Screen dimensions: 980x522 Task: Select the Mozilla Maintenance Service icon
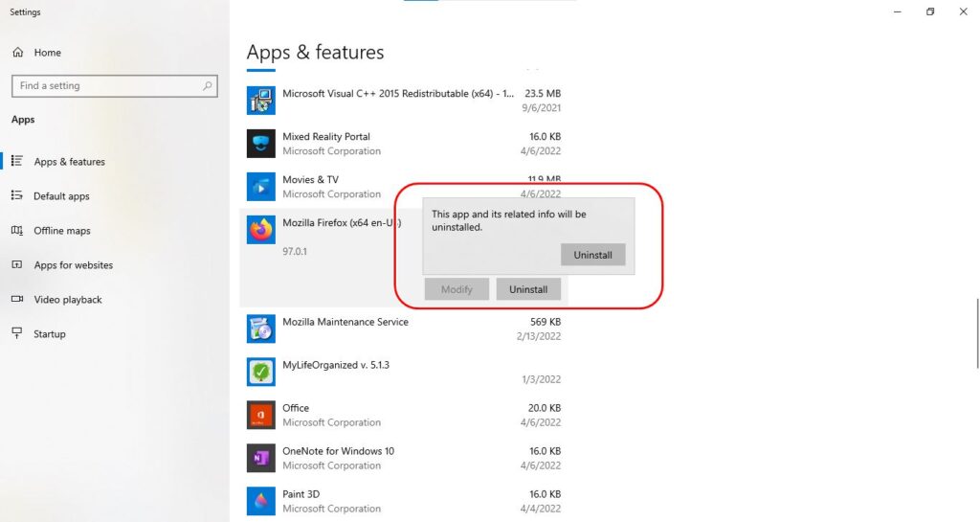[260, 329]
